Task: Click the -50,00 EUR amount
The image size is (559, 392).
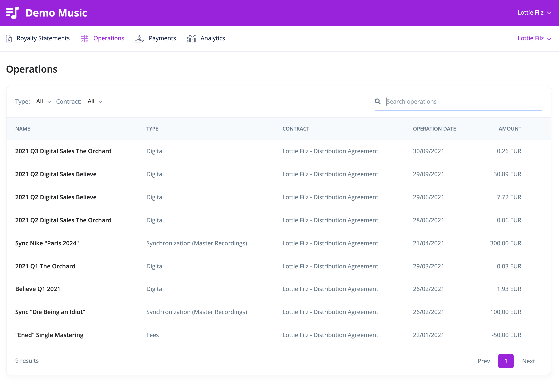Action: click(x=506, y=335)
